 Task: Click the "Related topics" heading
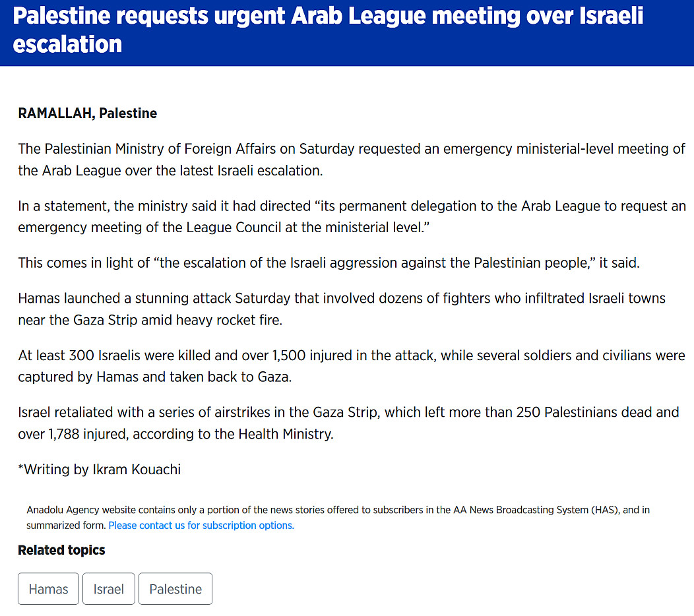click(x=61, y=550)
